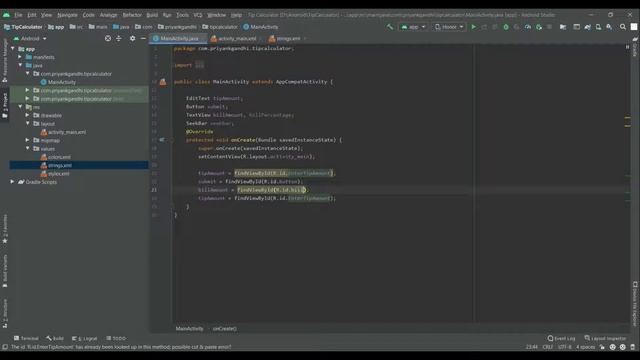Click UTF-8 encoding in status bar
The height and width of the screenshot is (360, 640).
coord(564,347)
